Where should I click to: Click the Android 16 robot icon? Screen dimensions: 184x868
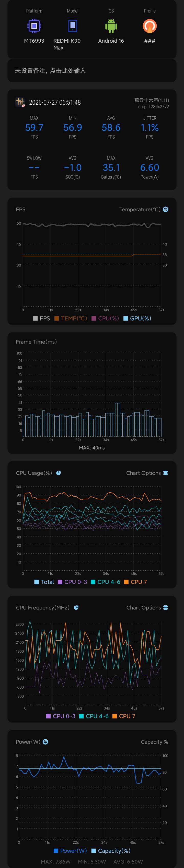point(111,26)
